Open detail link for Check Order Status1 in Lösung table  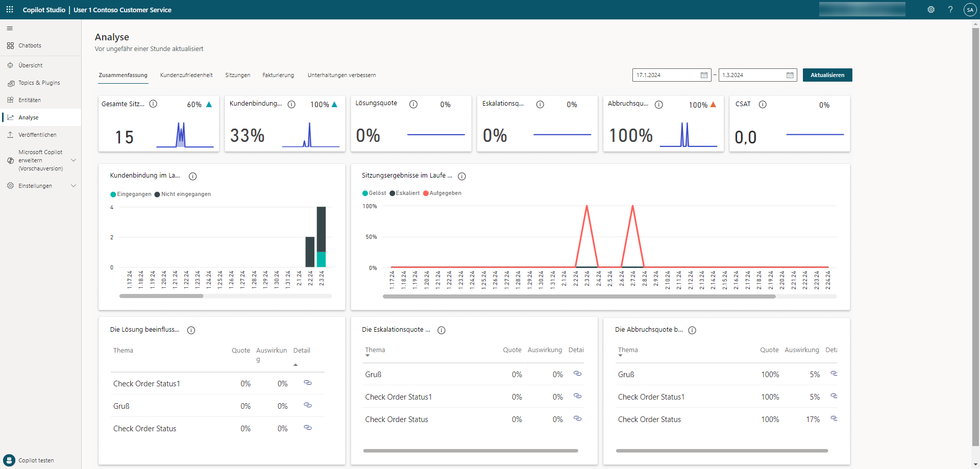(x=308, y=383)
